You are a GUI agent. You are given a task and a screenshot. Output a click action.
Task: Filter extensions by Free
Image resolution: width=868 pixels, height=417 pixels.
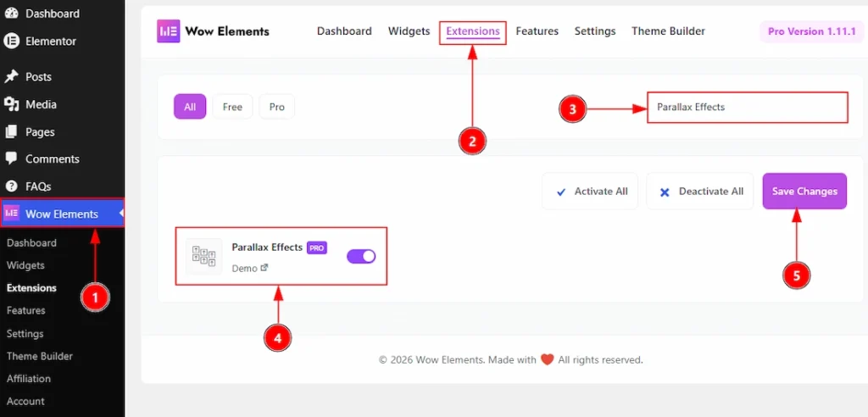(232, 106)
